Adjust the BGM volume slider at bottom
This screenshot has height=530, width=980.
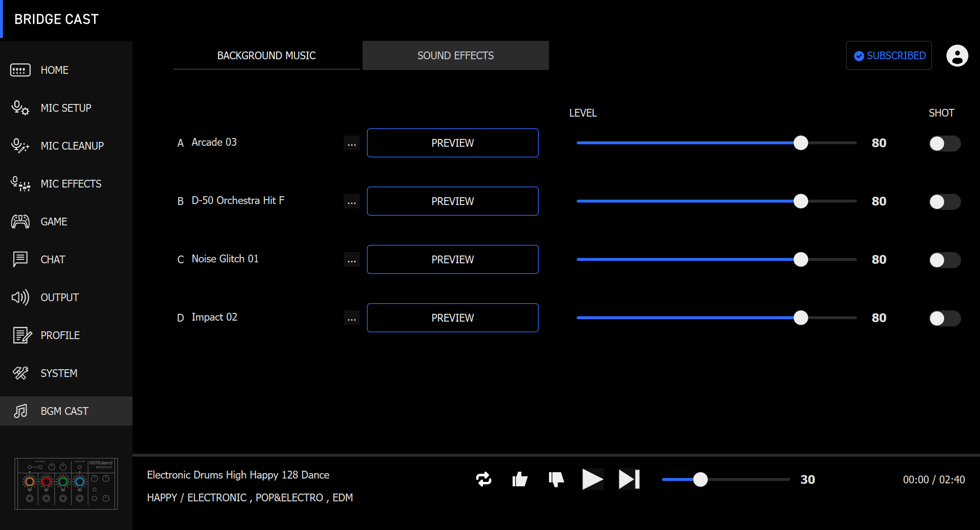pos(726,479)
